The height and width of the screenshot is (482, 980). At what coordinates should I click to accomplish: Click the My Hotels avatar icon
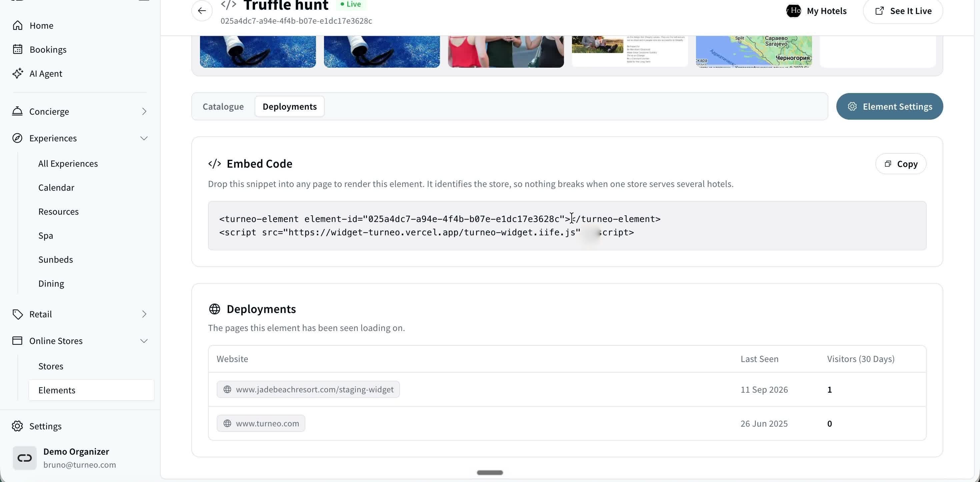click(794, 11)
